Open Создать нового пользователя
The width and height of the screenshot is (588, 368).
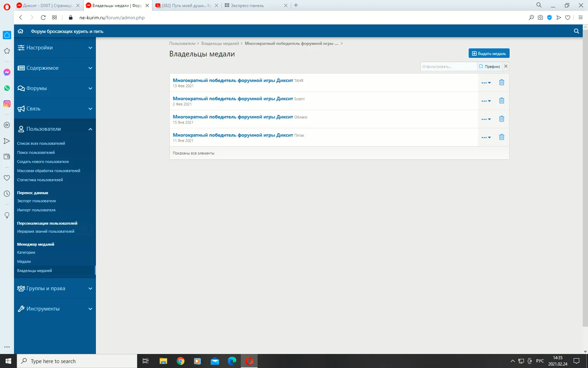[43, 162]
